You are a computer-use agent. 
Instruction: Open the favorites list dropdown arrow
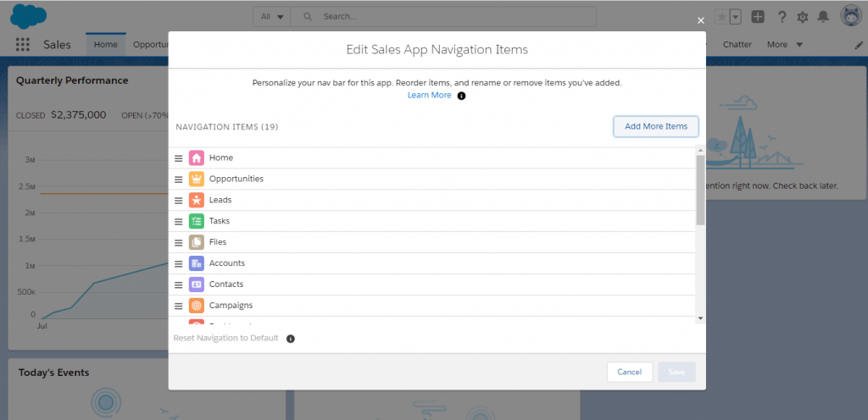point(736,18)
